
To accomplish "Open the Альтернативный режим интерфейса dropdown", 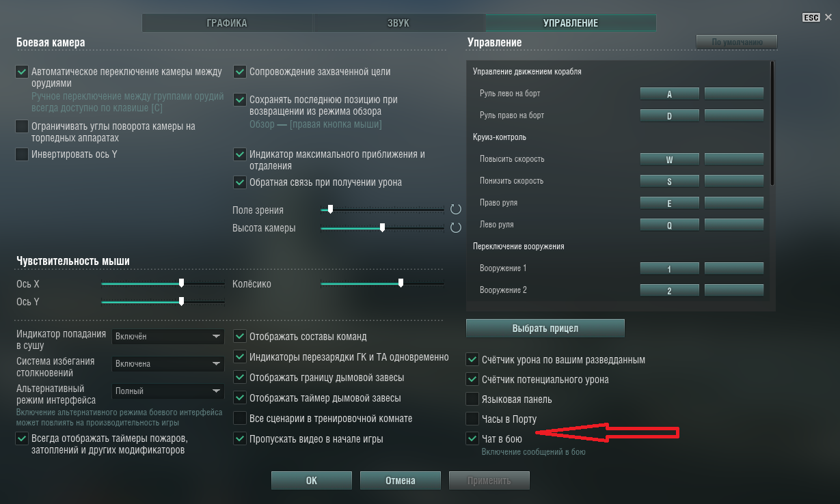I will pyautogui.click(x=168, y=391).
